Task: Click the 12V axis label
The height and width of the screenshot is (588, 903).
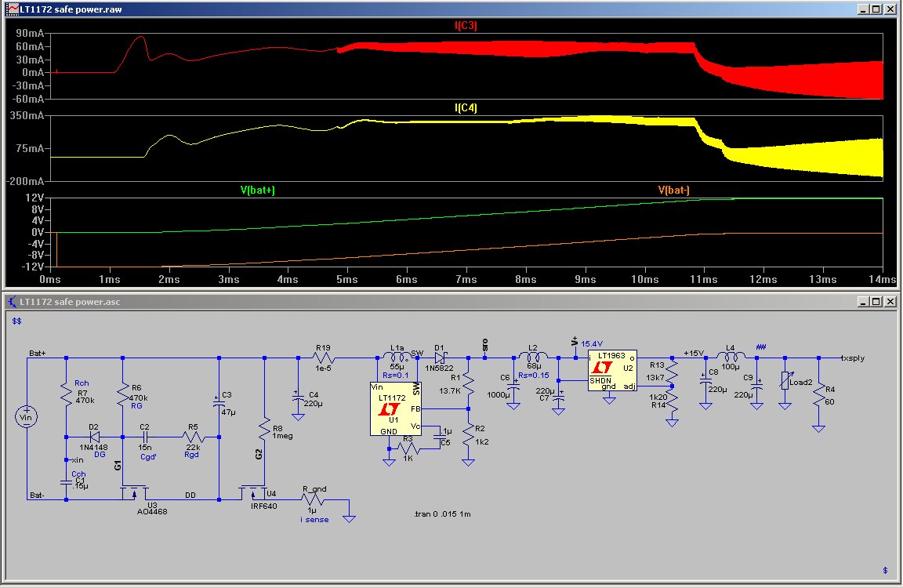Action: point(34,198)
